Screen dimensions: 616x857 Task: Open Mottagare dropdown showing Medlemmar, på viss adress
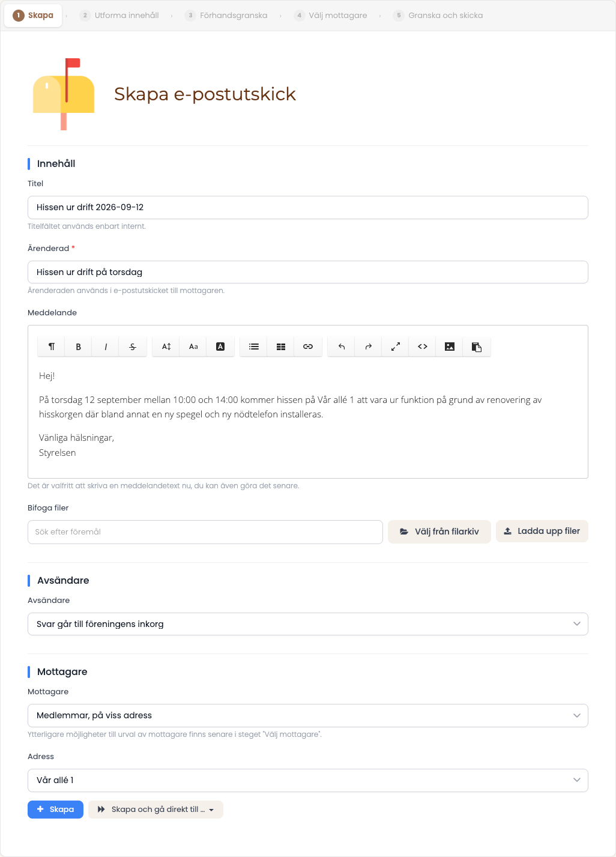(308, 715)
